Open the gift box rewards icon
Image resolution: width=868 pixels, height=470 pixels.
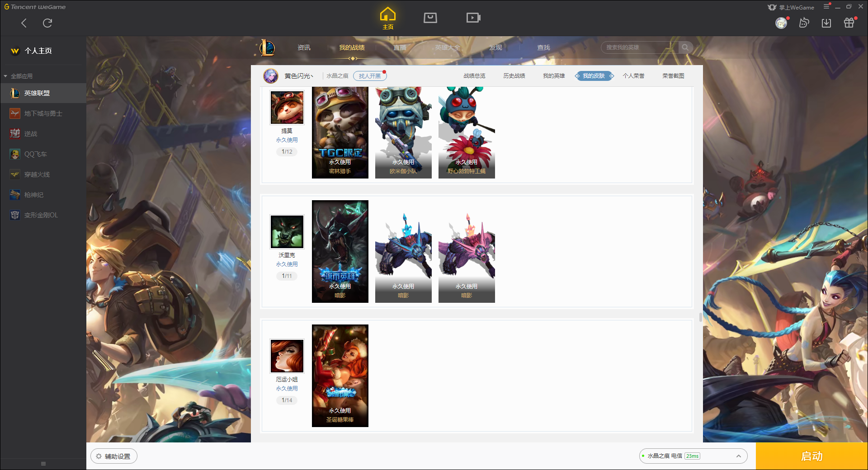click(x=849, y=23)
